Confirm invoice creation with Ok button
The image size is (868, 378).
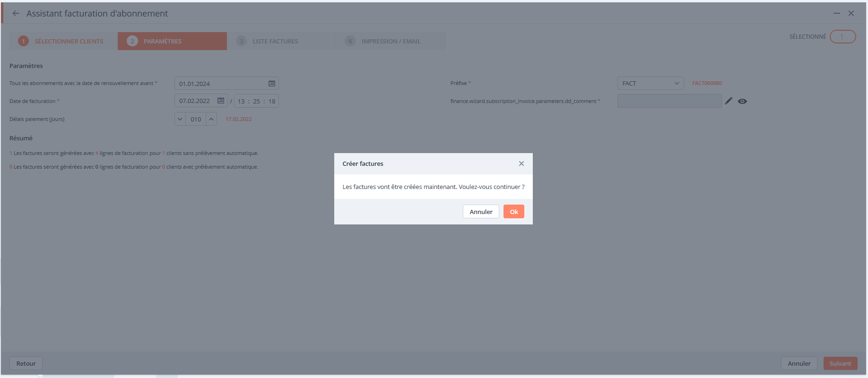(514, 212)
